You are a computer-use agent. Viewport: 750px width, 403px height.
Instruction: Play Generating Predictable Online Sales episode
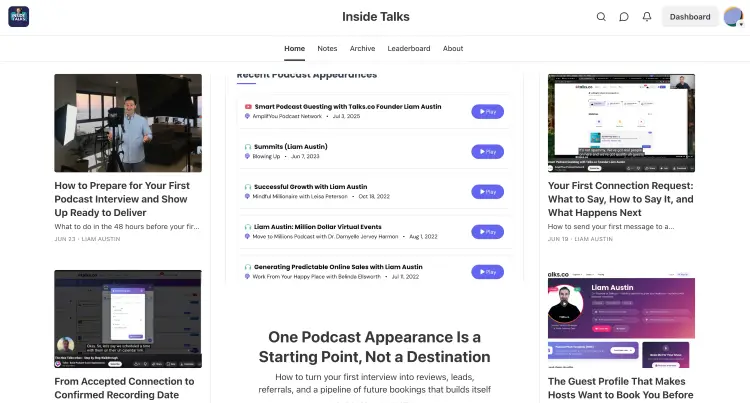pos(487,272)
